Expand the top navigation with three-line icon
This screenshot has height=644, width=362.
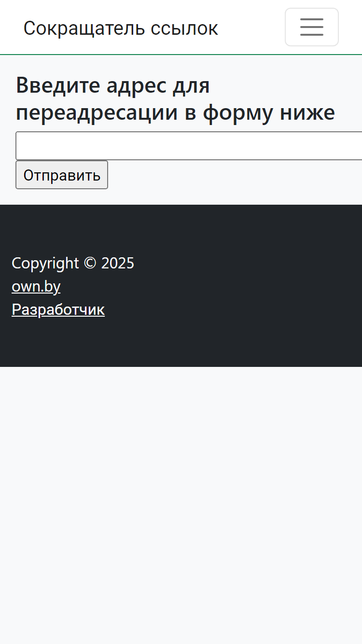(x=312, y=27)
